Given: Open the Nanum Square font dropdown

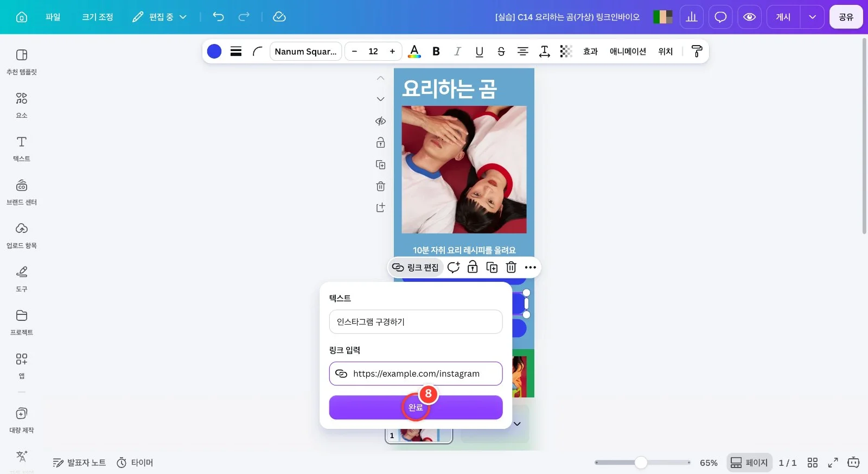Looking at the screenshot, I should click(x=306, y=52).
